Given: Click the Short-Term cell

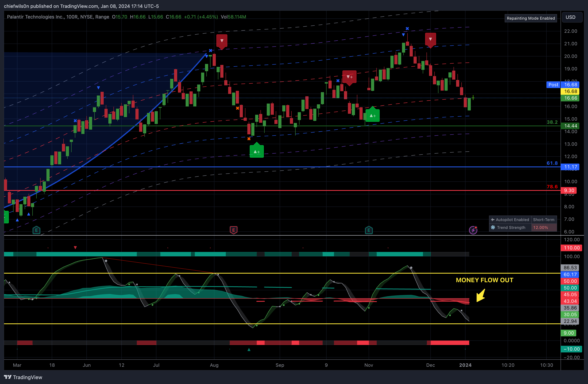Looking at the screenshot, I should pos(544,220).
